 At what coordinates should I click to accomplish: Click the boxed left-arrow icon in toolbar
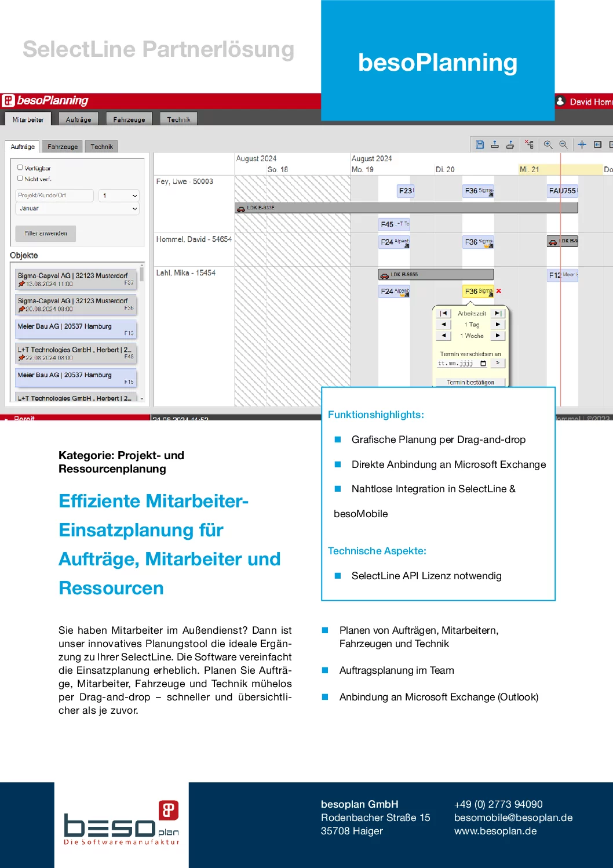pyautogui.click(x=597, y=144)
